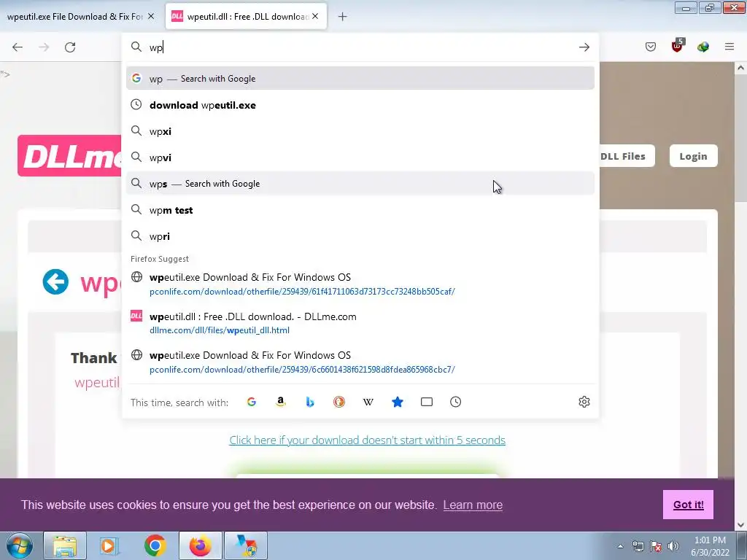Viewport: 747px width, 560px height.
Task: Open the Pocket save icon
Action: (651, 47)
